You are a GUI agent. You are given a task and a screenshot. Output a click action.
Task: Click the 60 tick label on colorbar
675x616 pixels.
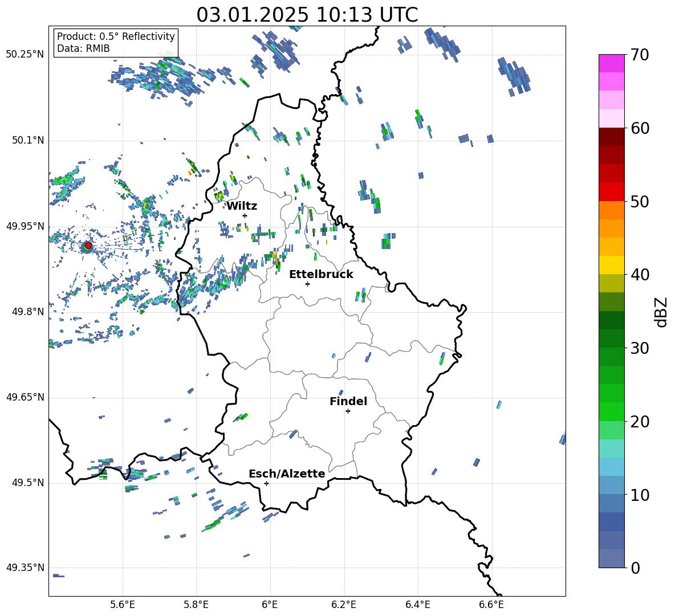640,128
